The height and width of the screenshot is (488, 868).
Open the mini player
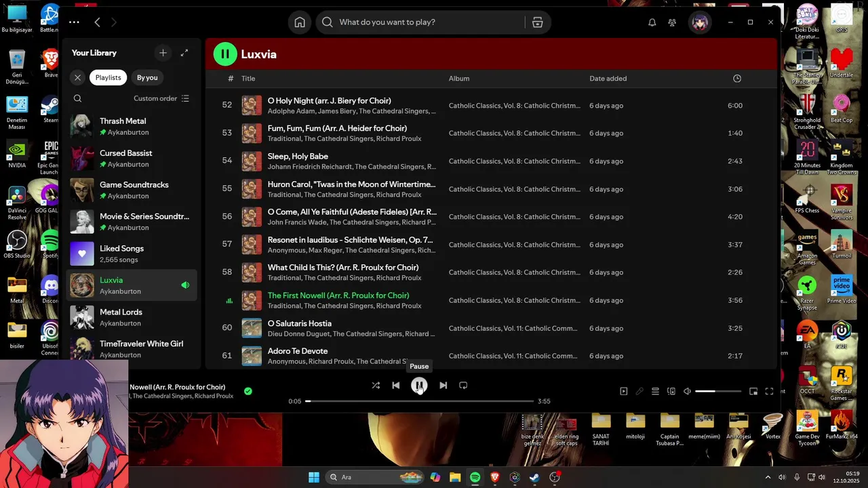[753, 391]
